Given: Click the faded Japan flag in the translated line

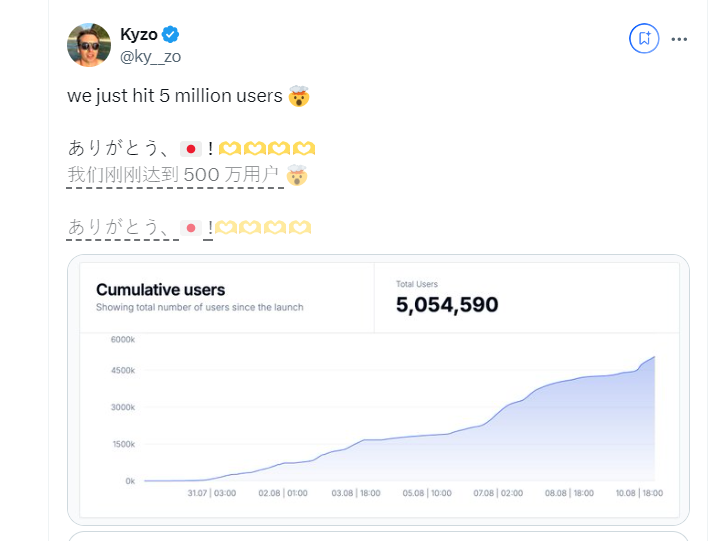Looking at the screenshot, I should click(191, 228).
